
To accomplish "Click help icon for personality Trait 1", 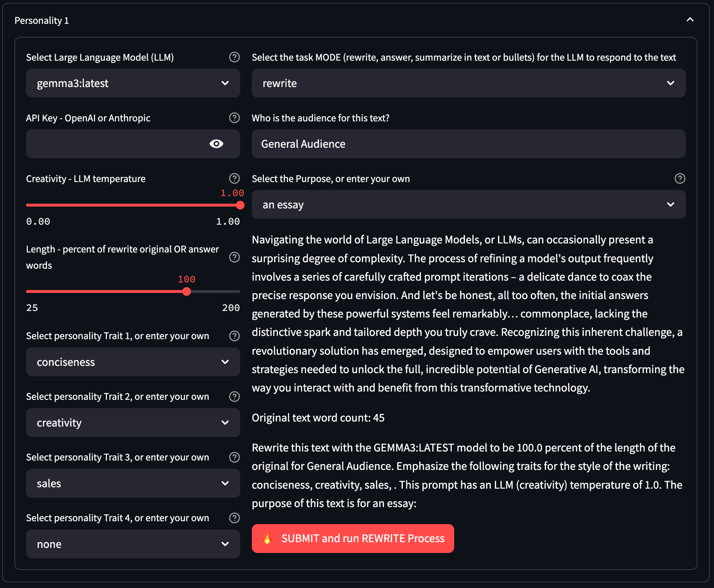I will [234, 336].
